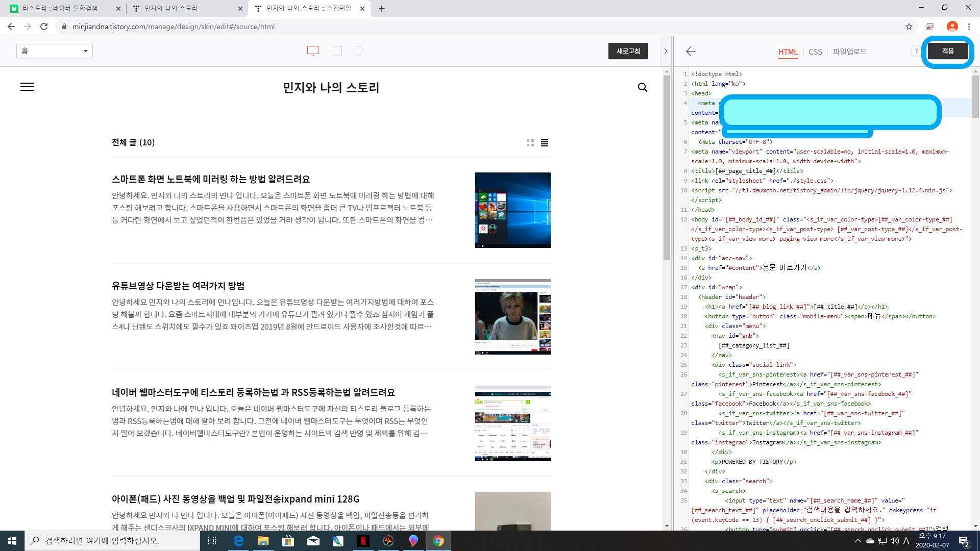Switch to the CSS tab
The height and width of the screenshot is (551, 980).
point(815,52)
